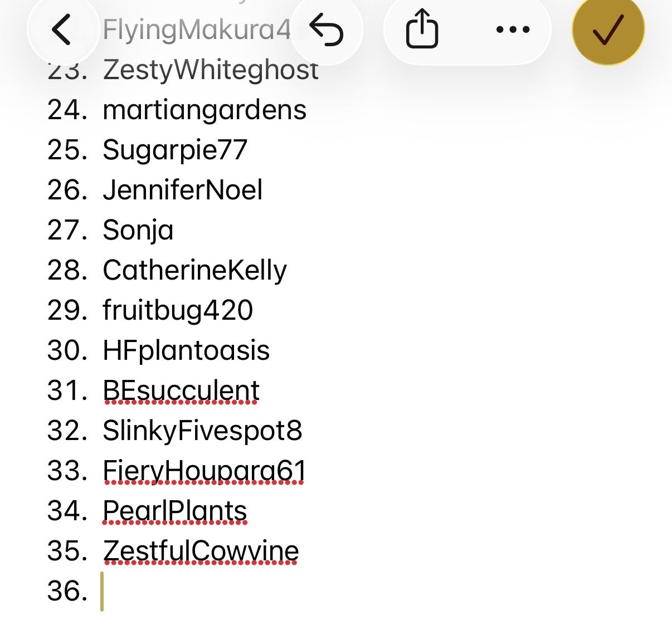Tap the underlined ZestfulCowvine entry
This screenshot has height=640, width=672.
[x=201, y=551]
